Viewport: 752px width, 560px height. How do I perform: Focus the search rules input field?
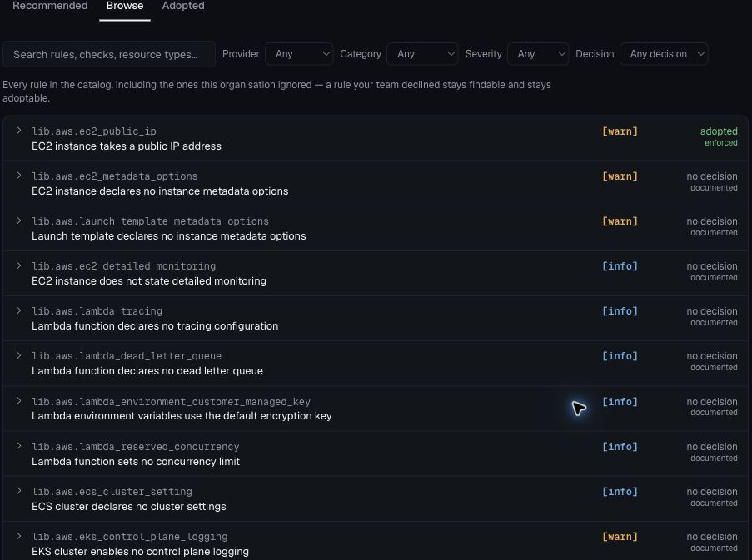click(x=109, y=54)
